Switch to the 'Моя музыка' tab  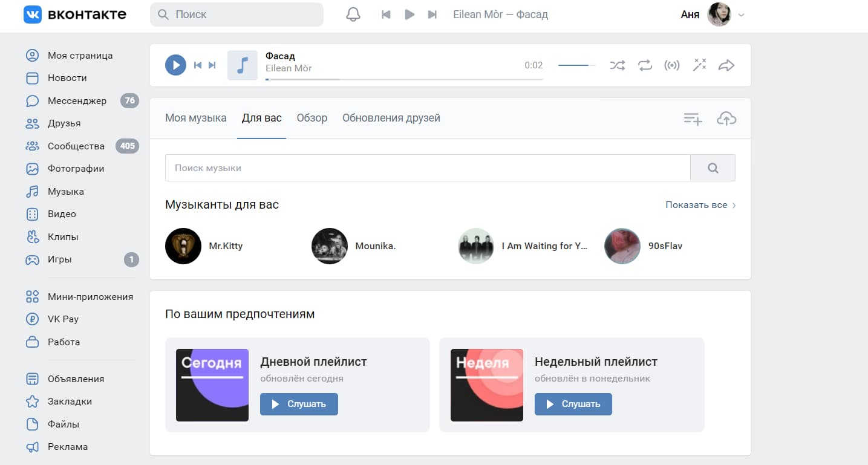click(195, 118)
